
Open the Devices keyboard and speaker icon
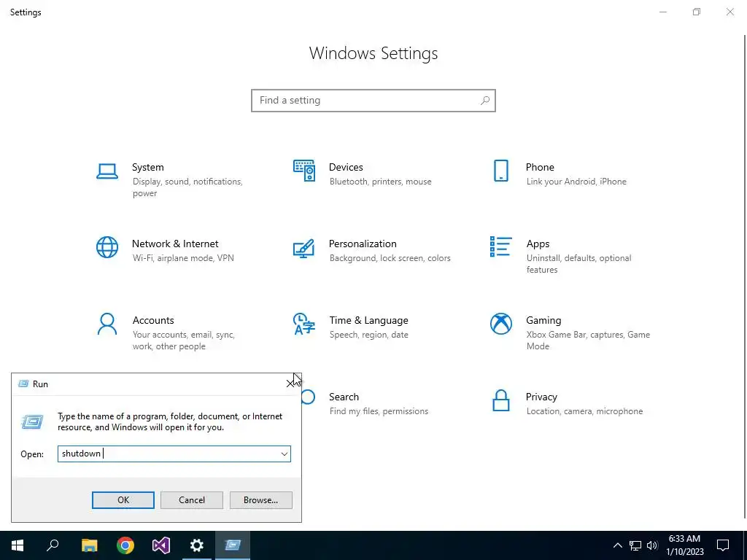[x=304, y=171]
